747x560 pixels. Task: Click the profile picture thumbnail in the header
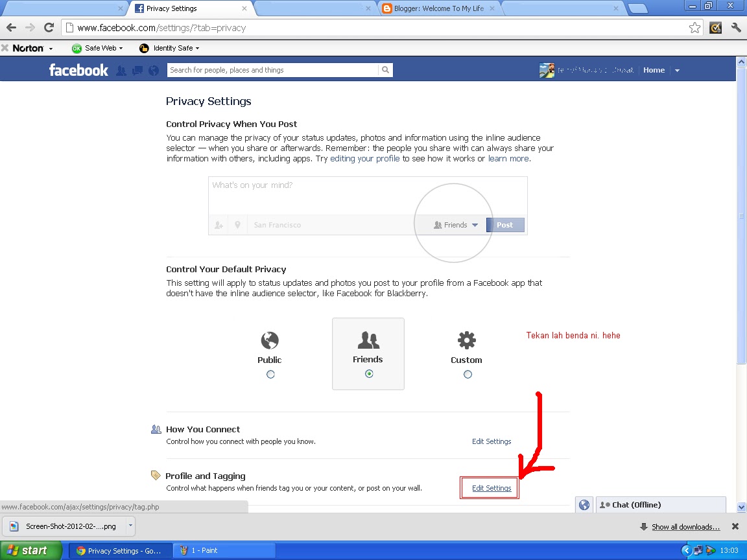pos(547,70)
